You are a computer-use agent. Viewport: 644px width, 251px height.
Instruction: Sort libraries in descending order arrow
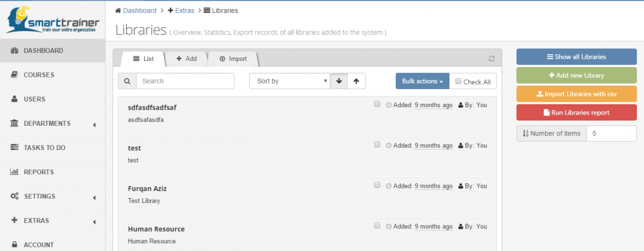pos(338,81)
